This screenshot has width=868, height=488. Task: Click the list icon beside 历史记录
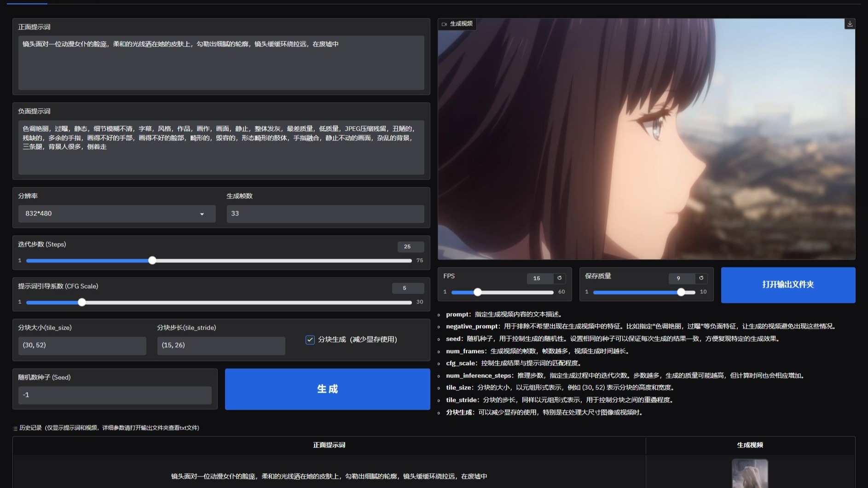coord(15,428)
